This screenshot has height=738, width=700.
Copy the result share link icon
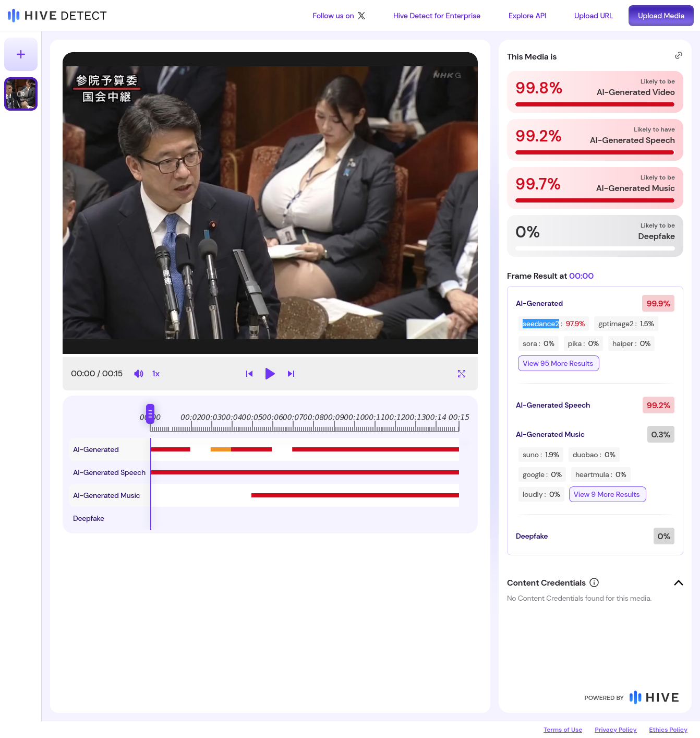click(x=679, y=55)
